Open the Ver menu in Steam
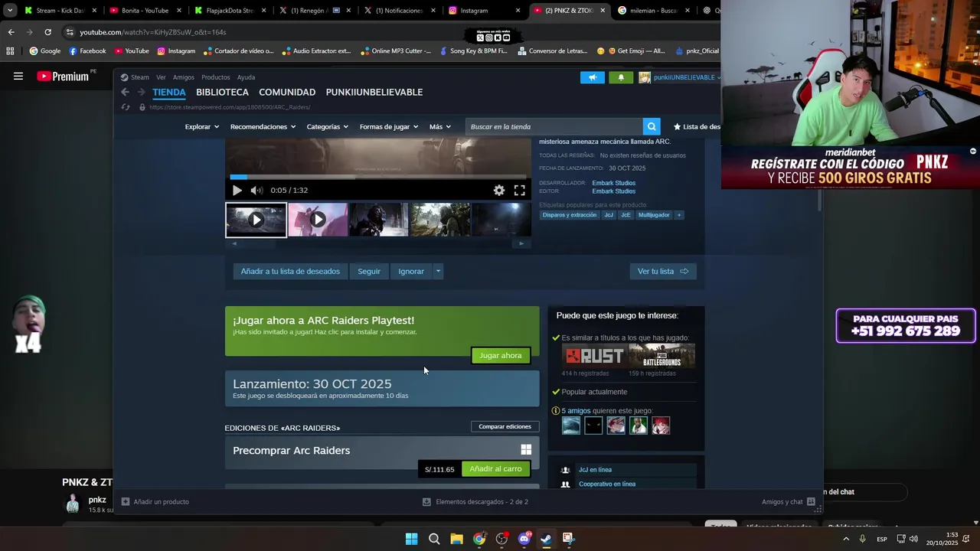The image size is (980, 551). pyautogui.click(x=161, y=77)
